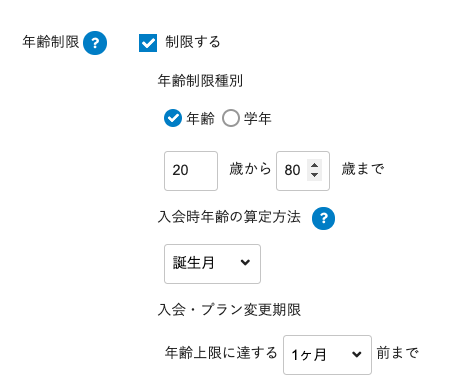Screen dimensions: 473x382
Task: Open help icon beside 入会時年齢の算定方法
Action: coord(323,218)
